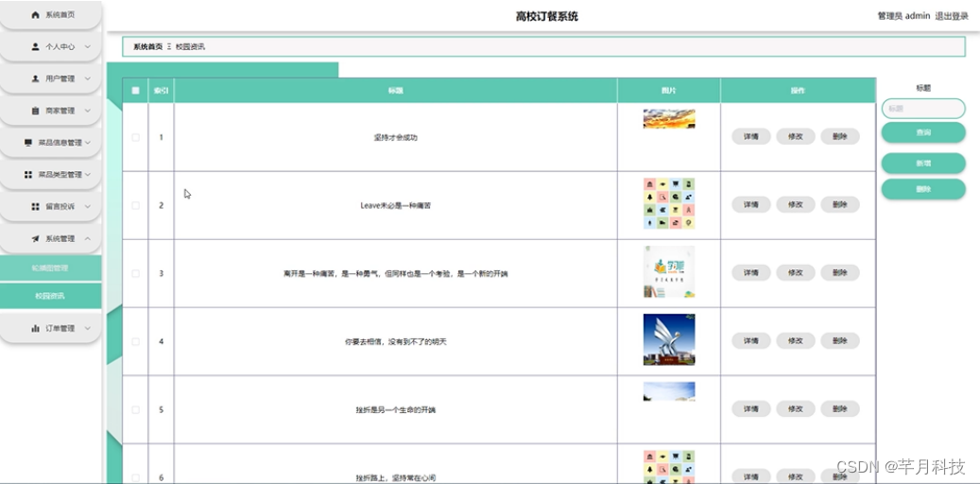Expand the 菜品信息管理 chevron
Screen dimensions: 980x484
[x=88, y=143]
